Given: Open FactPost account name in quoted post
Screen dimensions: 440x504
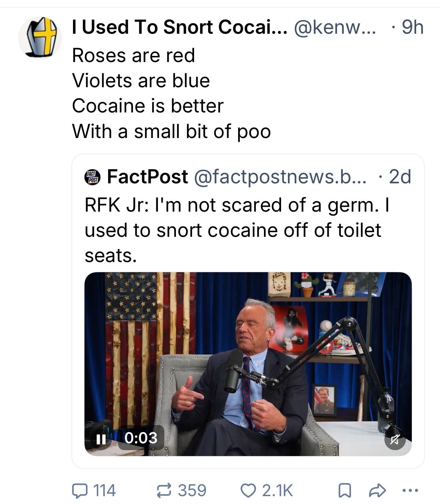Looking at the screenshot, I should coord(147,177).
